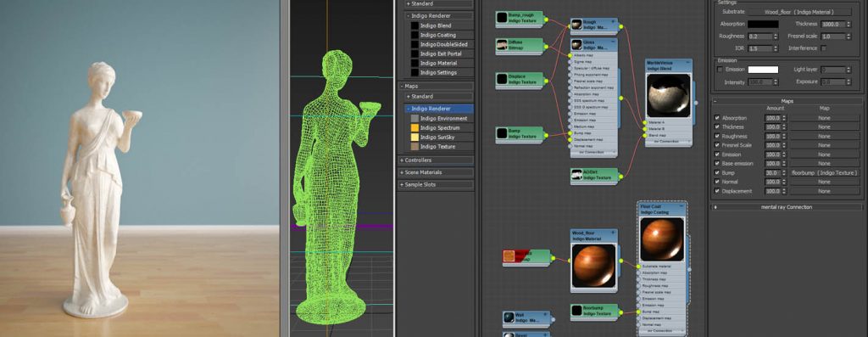
Task: Click the Fresnel scale 1.0 input field
Action: [x=833, y=37]
